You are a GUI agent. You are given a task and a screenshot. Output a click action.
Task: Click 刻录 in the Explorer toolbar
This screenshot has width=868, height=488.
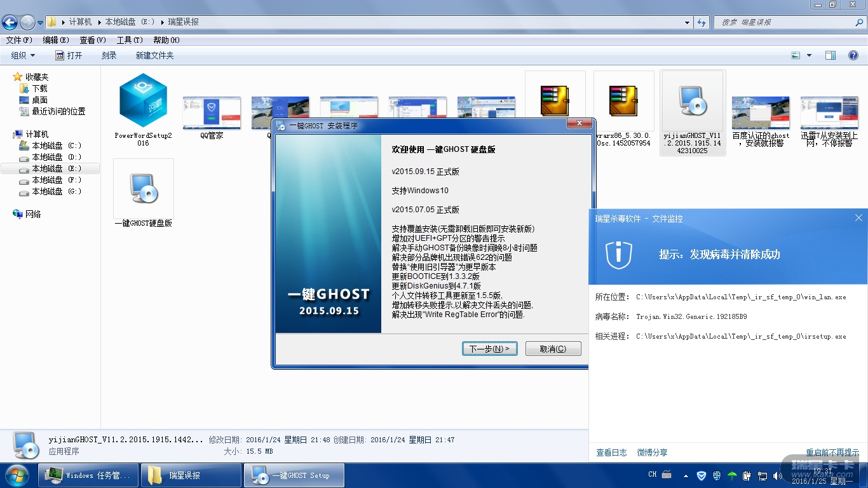[x=109, y=55]
